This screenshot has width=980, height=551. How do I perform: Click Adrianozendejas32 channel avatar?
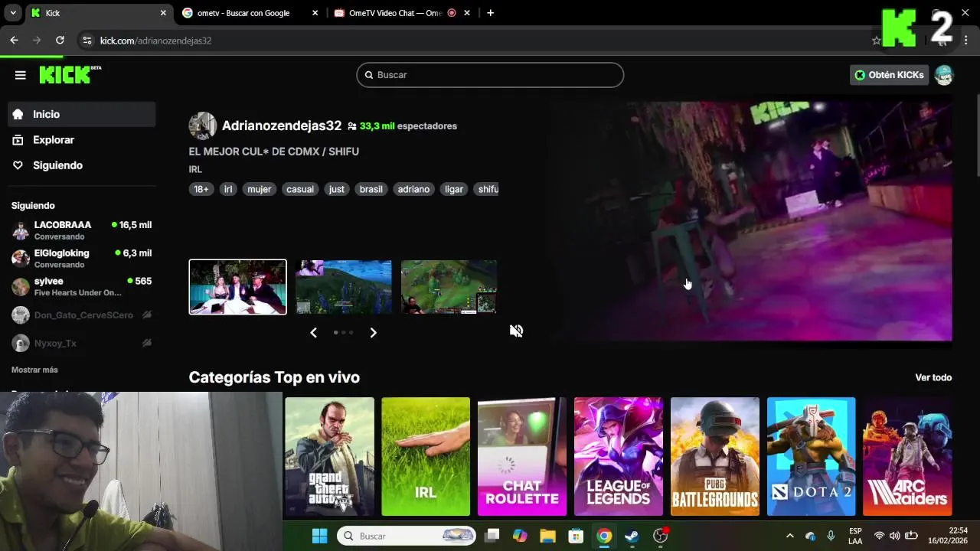(x=203, y=126)
